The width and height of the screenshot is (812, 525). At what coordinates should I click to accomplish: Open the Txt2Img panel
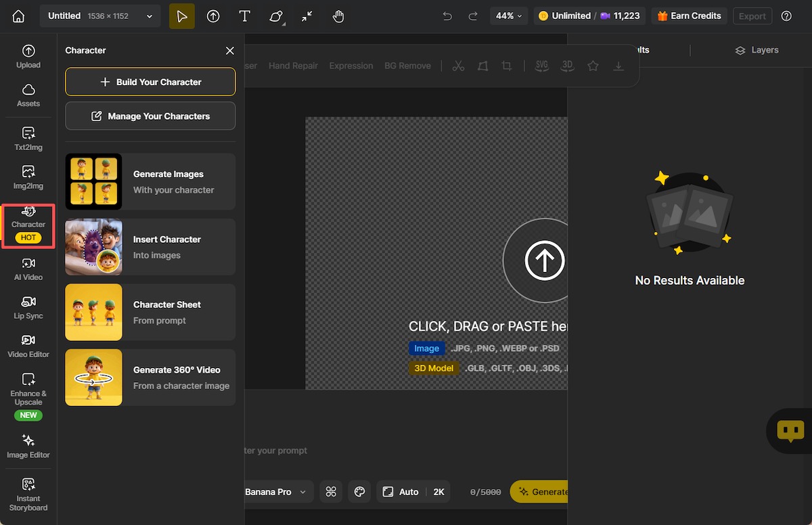click(x=28, y=139)
